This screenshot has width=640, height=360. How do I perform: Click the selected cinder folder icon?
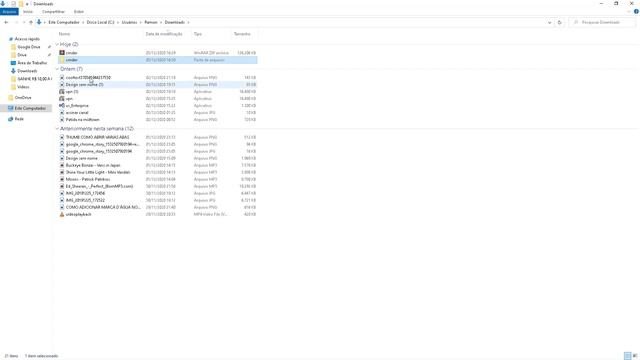62,60
